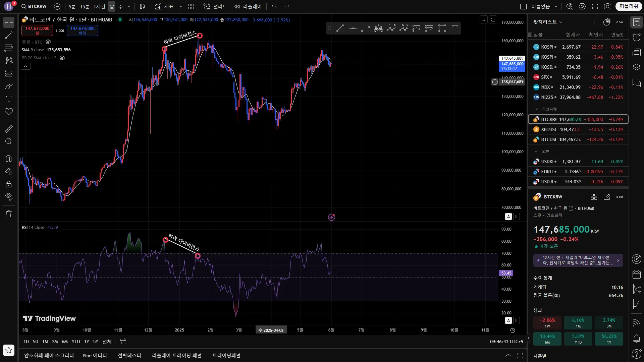Select the text annotation tool
The image size is (644, 362).
[x=9, y=99]
